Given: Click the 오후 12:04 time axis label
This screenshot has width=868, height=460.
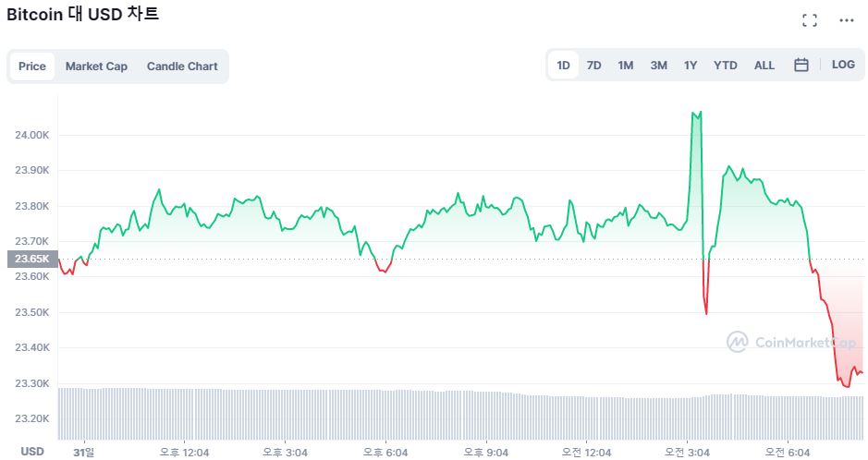Looking at the screenshot, I should tap(185, 452).
